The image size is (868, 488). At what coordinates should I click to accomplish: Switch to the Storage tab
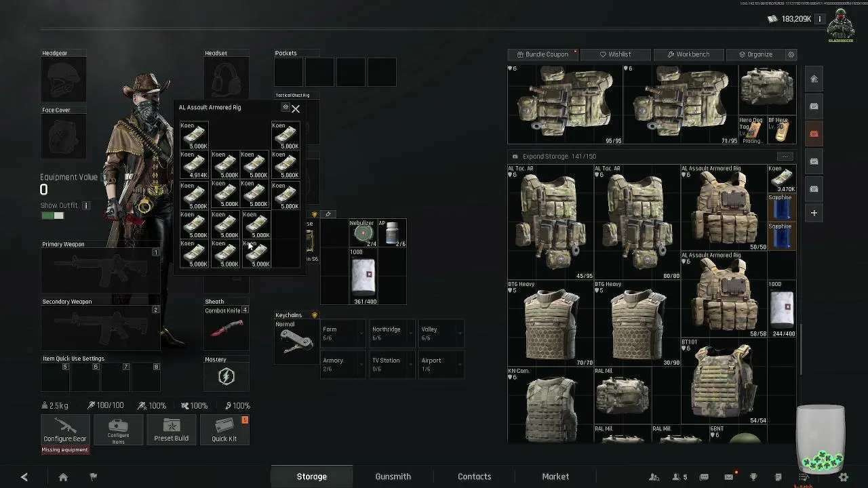pos(312,476)
